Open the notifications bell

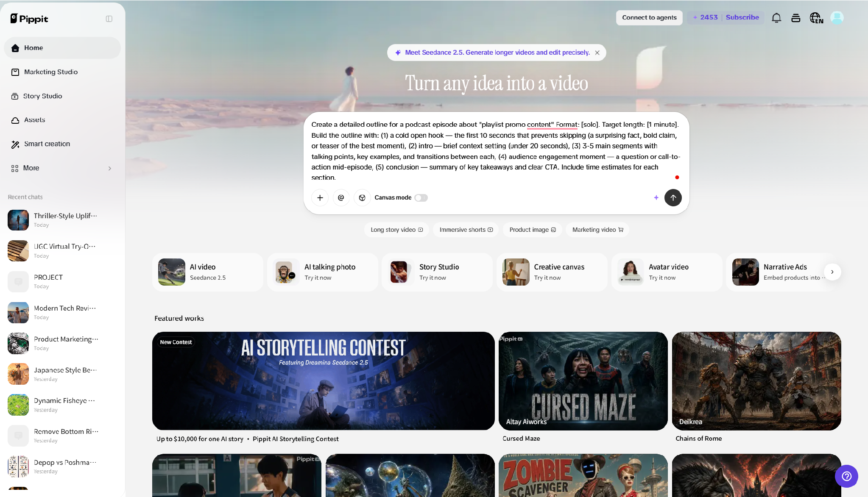tap(776, 18)
